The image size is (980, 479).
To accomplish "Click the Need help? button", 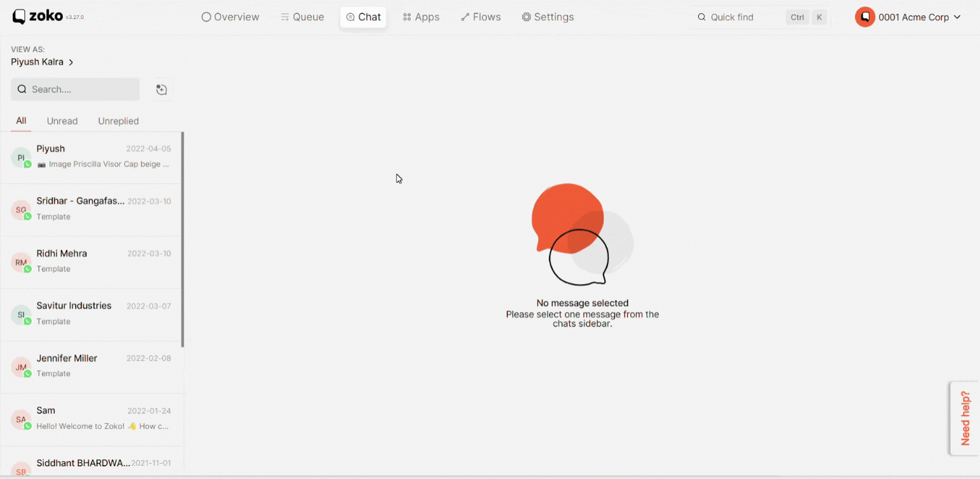I will coord(965,418).
